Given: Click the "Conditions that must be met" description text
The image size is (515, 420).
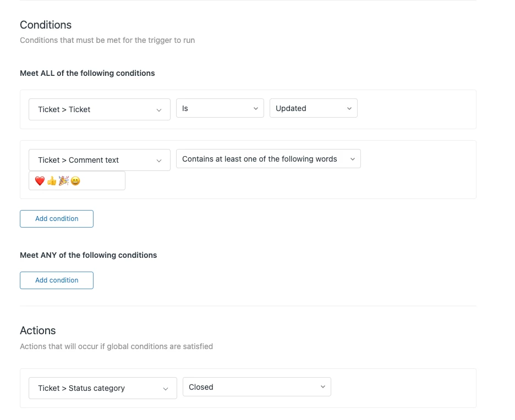Looking at the screenshot, I should [x=107, y=40].
